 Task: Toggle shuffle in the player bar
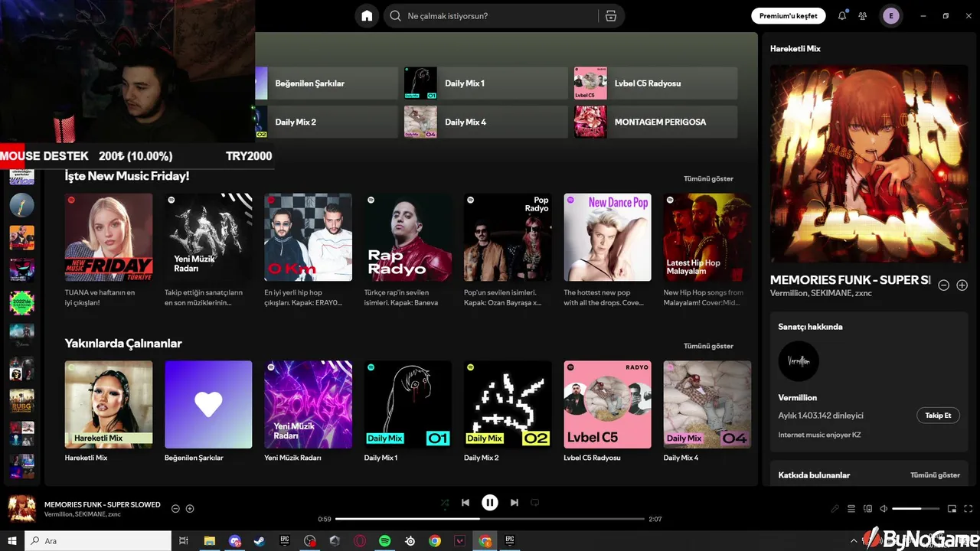click(x=444, y=503)
